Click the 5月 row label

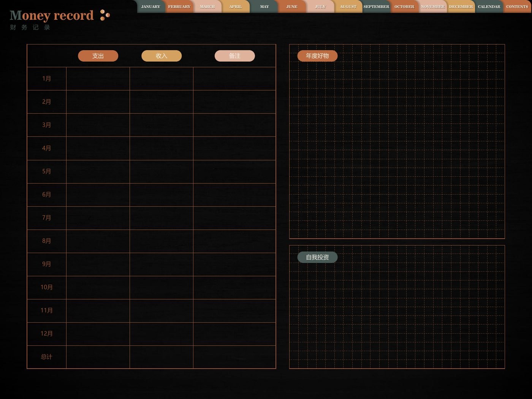[47, 171]
